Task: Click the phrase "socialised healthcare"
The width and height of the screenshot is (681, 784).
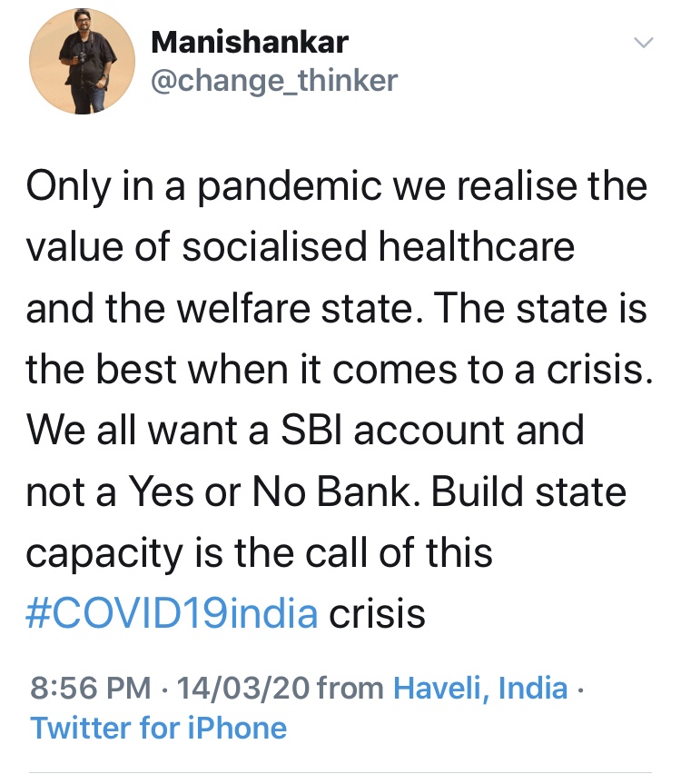Action: point(377,248)
